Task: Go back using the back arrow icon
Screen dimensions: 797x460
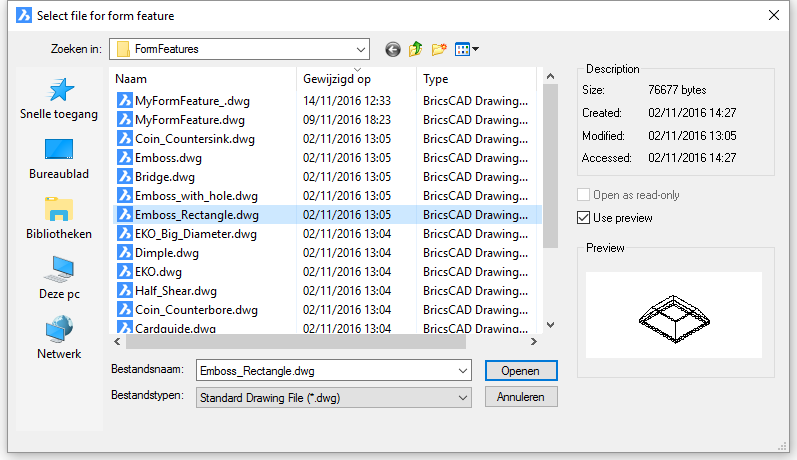Action: click(x=392, y=49)
